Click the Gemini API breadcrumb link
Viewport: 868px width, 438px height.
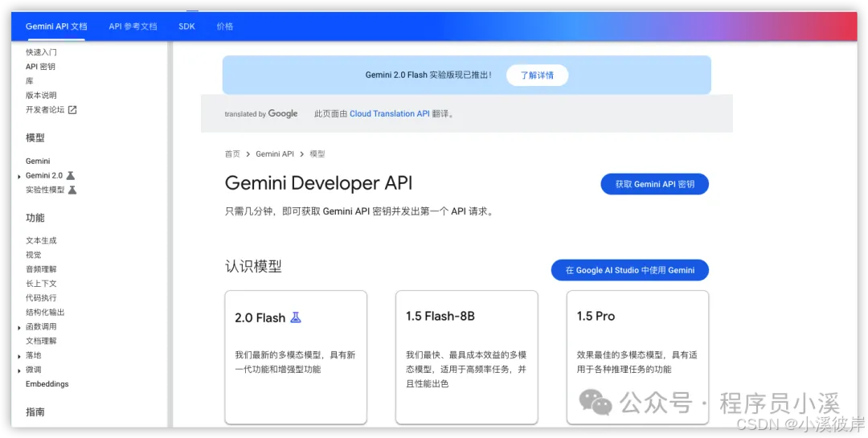coord(275,154)
